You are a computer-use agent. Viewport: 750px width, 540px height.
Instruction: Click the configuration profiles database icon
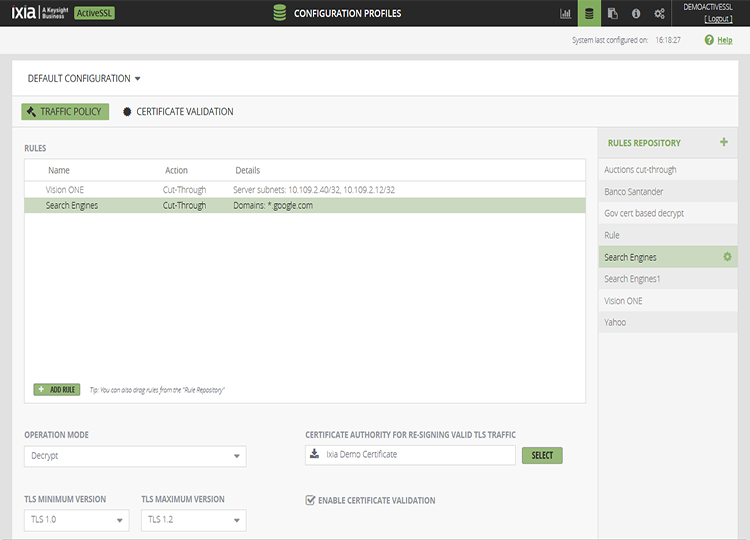tap(589, 14)
